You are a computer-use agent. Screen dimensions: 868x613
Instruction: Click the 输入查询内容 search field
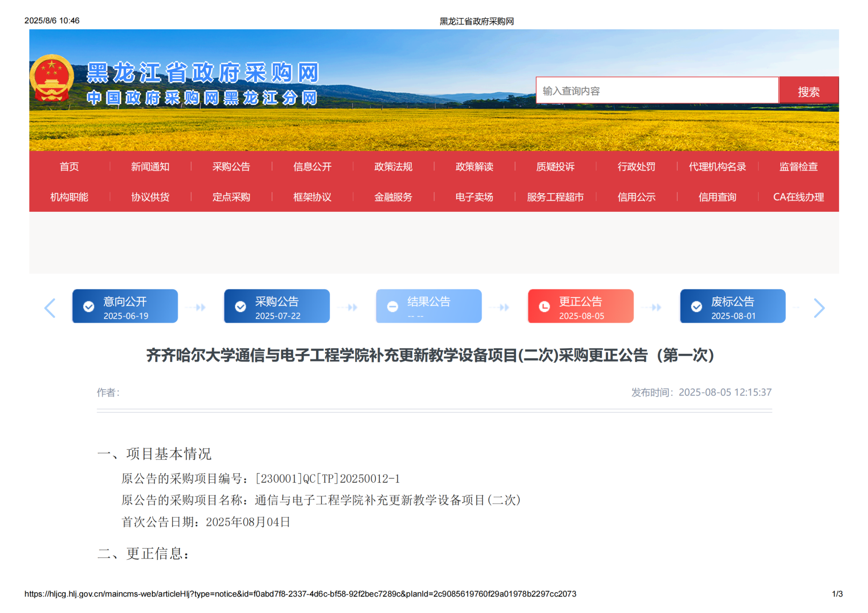click(x=657, y=91)
